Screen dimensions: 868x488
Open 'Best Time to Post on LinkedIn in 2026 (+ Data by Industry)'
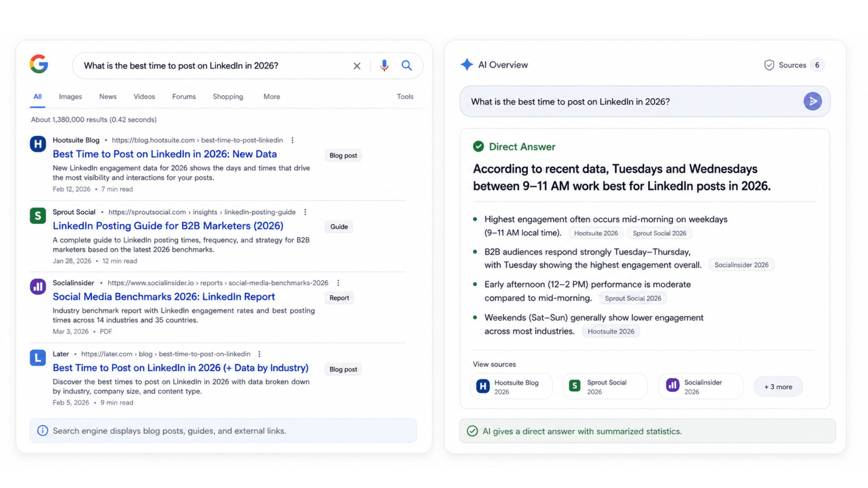point(180,368)
